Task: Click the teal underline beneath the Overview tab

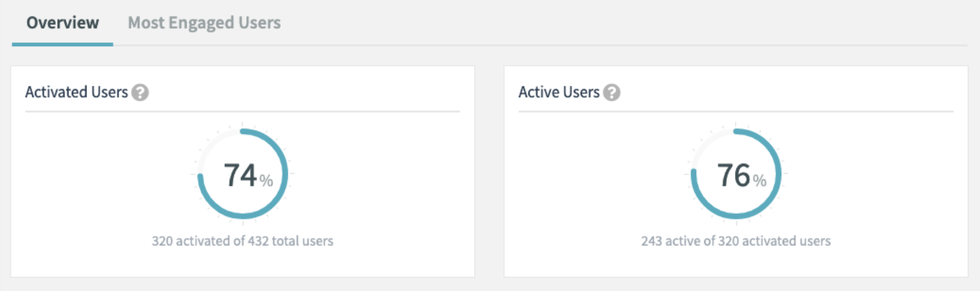Action: (62, 44)
